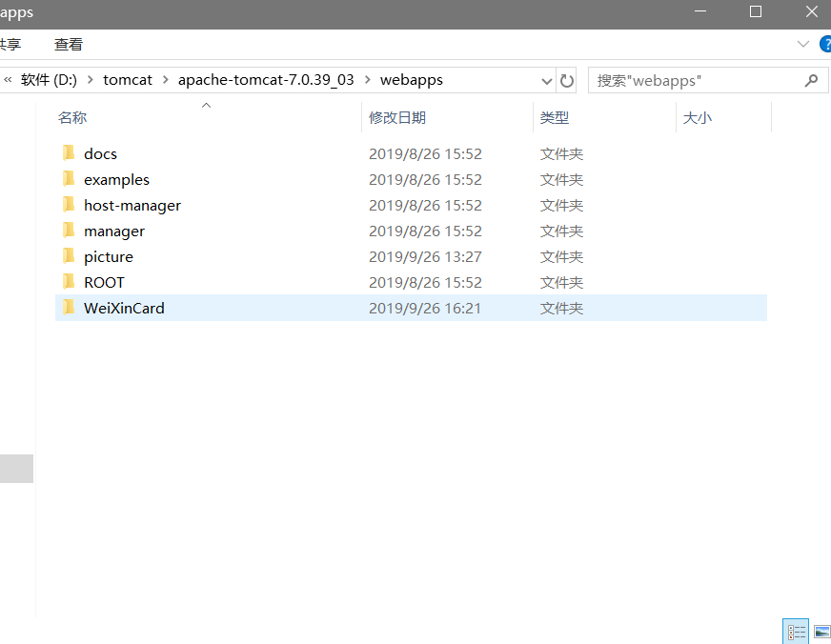Select the ROOT folder name
The height and width of the screenshot is (644, 831).
104,282
